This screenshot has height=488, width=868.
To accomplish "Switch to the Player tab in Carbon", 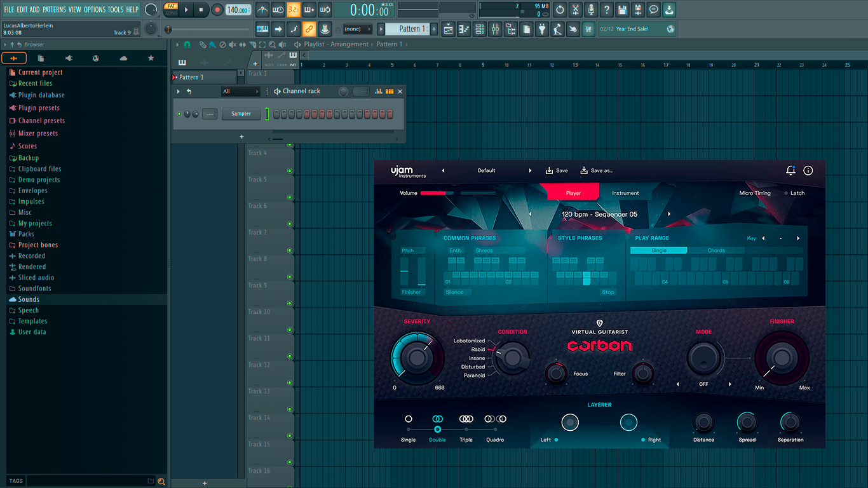I will 573,193.
